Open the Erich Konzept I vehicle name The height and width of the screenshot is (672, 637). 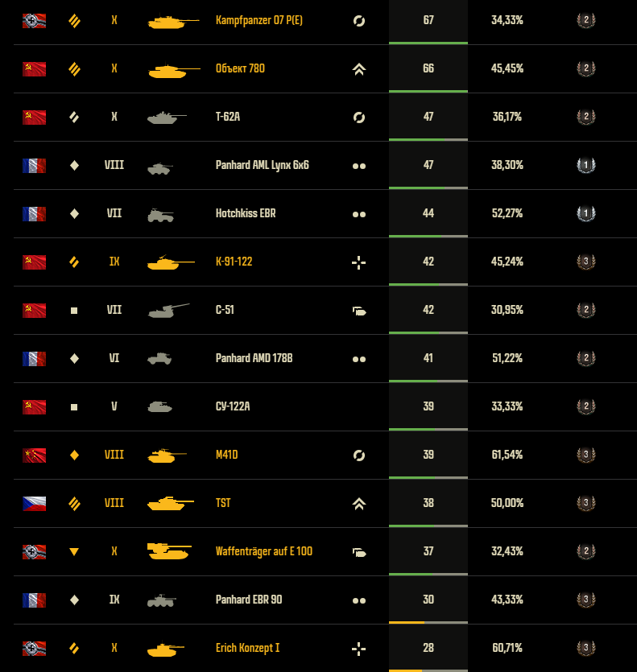pos(247,648)
